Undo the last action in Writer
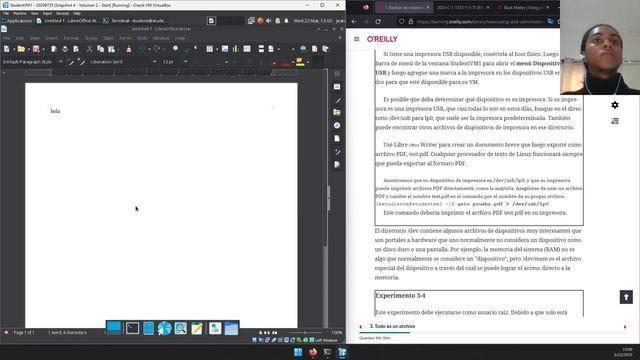The image size is (640, 360). click(141, 49)
